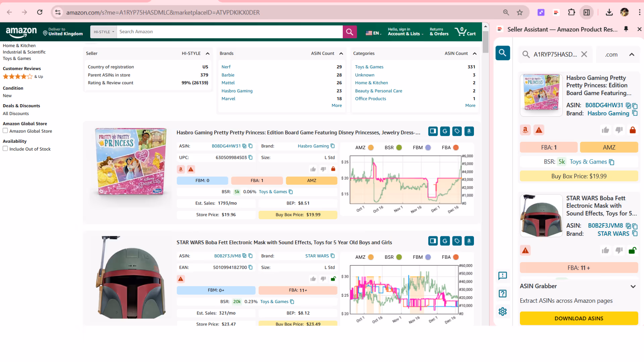Viewport: 644px width, 362px height.
Task: Click Google search icon on Boba Fett Mask listing
Action: tap(445, 241)
